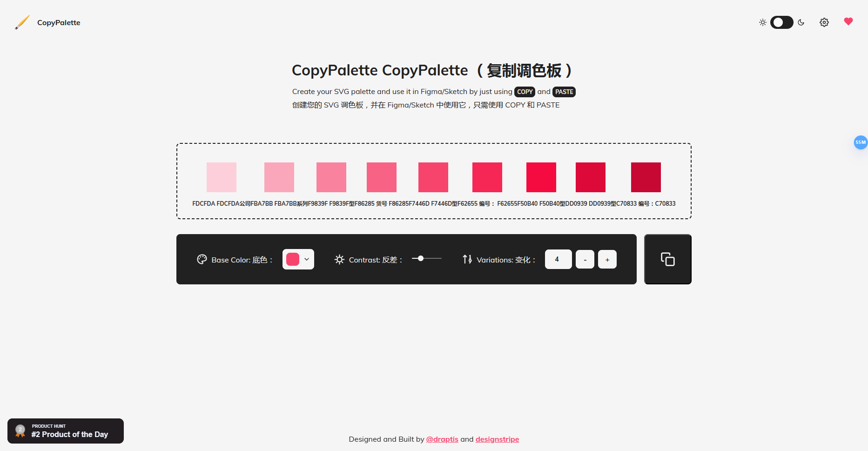Click the sun light-mode icon
868x451 pixels.
(762, 22)
